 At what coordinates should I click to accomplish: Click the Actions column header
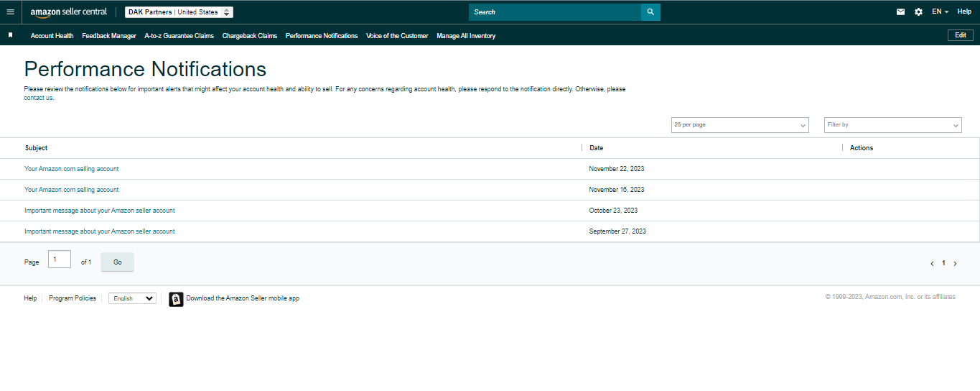(862, 148)
